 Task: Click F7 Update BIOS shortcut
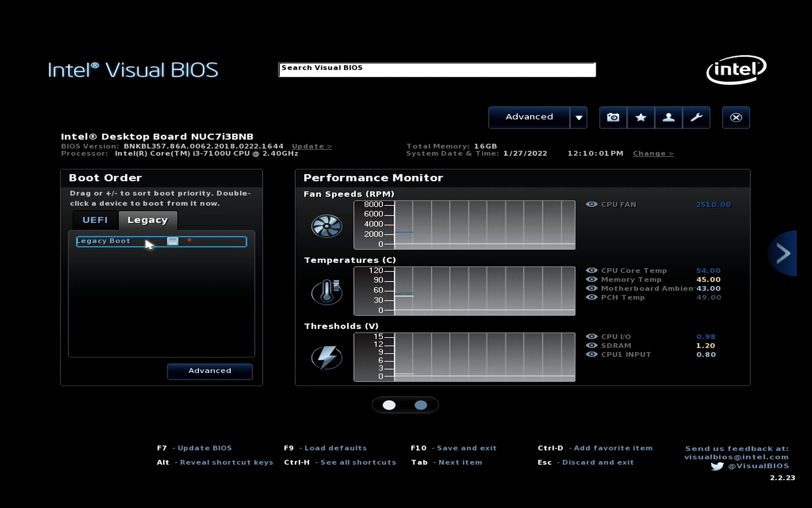(x=194, y=448)
